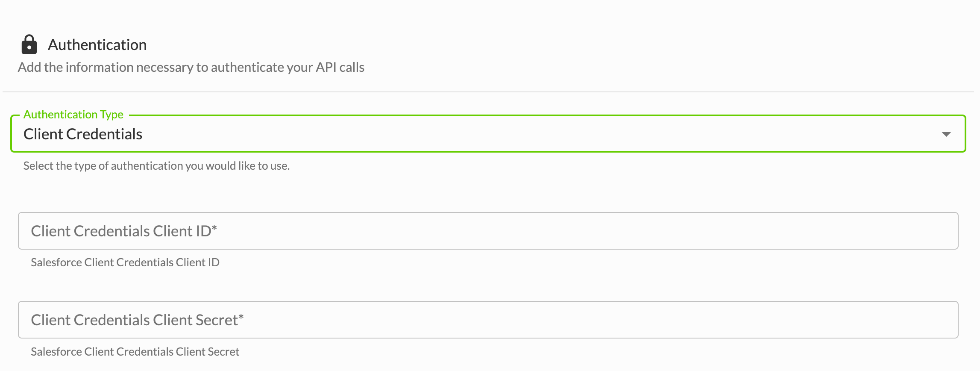
Task: Focus the Client Credentials Client Secret field
Action: (x=488, y=320)
